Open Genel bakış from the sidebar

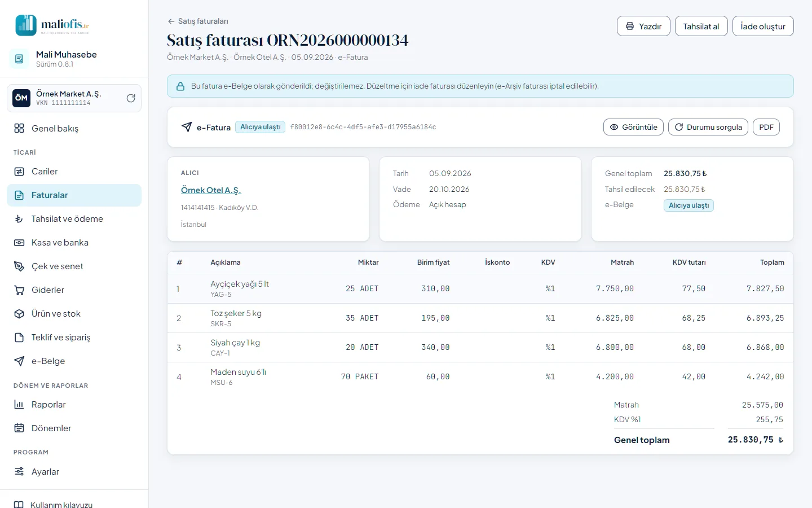coord(74,129)
